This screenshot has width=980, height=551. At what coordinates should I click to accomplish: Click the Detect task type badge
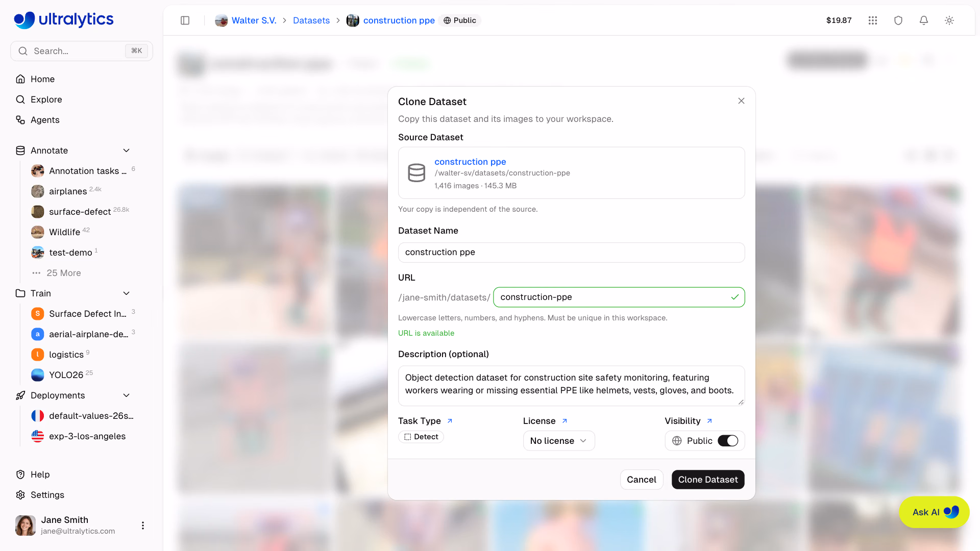(x=421, y=437)
